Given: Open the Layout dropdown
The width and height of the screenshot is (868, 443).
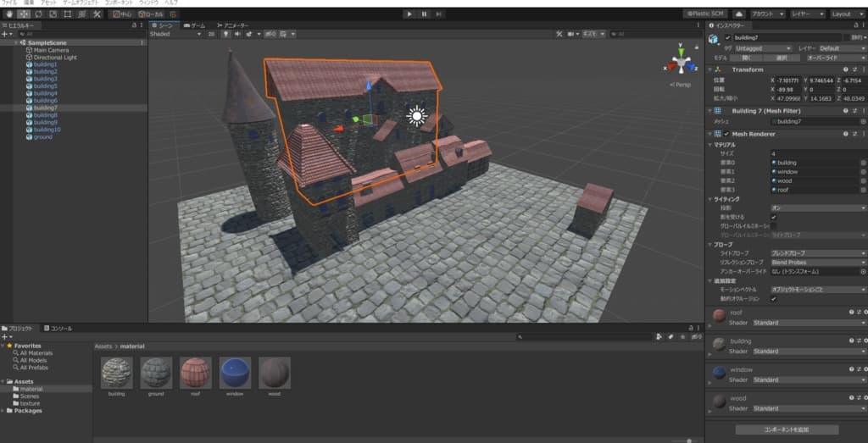Looking at the screenshot, I should [846, 14].
